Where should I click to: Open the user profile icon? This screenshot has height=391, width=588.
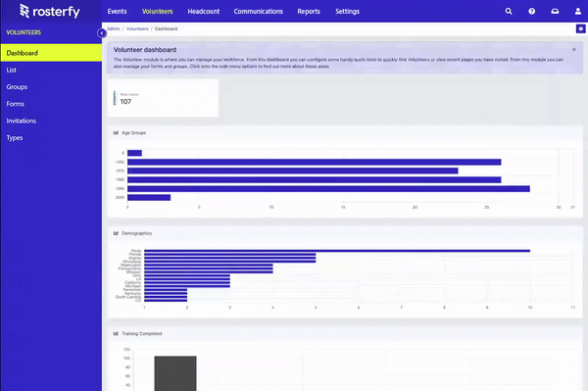[x=578, y=11]
